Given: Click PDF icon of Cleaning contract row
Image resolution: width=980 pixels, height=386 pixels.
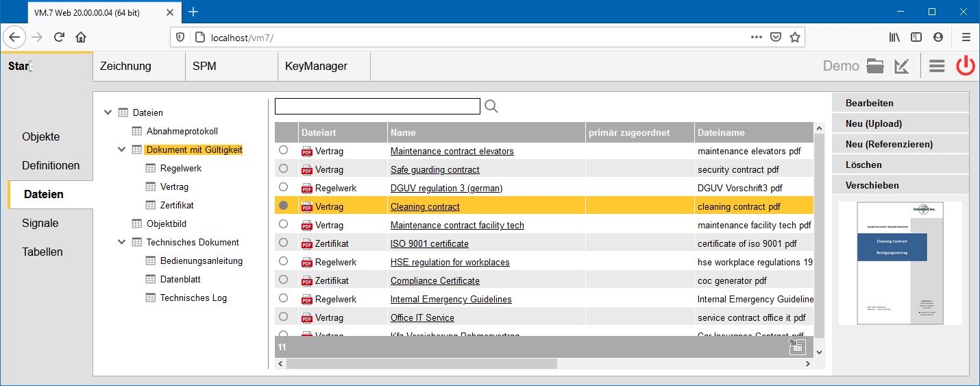Looking at the screenshot, I should point(307,206).
